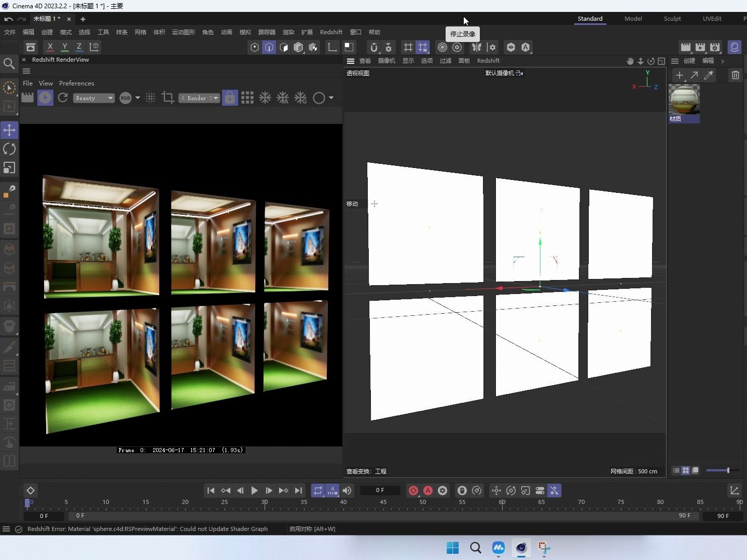Image resolution: width=747 pixels, height=560 pixels.
Task: Switch material manager to list view
Action: coord(676,470)
